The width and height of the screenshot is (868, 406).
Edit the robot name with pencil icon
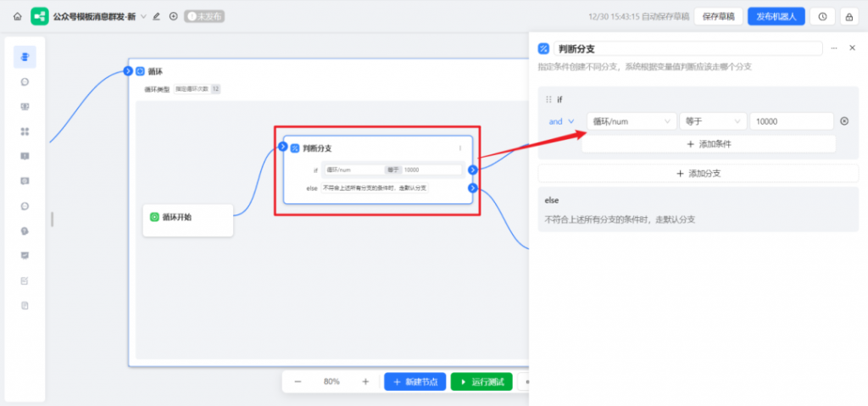pyautogui.click(x=157, y=17)
